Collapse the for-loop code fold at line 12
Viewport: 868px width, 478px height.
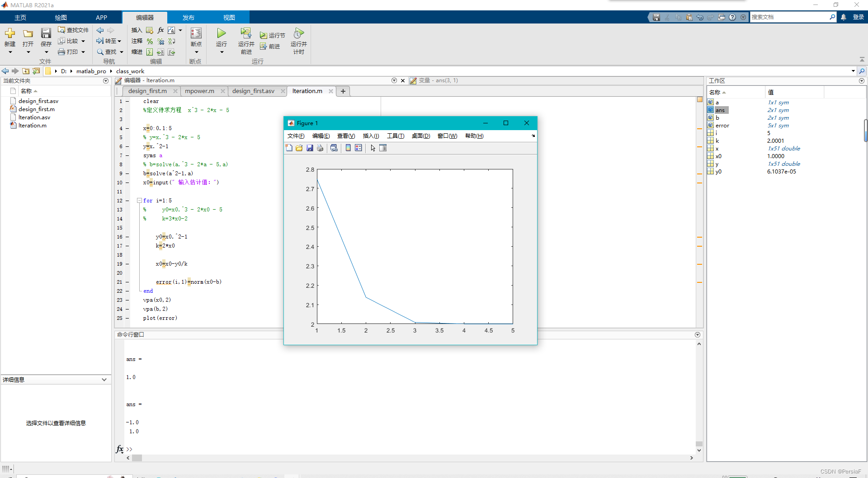pyautogui.click(x=140, y=200)
